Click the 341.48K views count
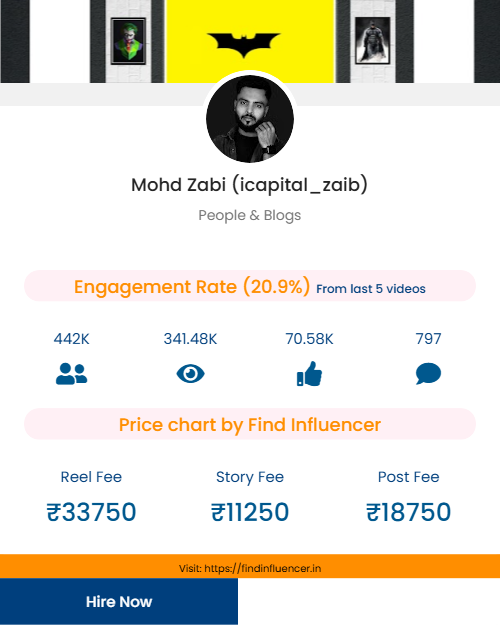 (191, 339)
